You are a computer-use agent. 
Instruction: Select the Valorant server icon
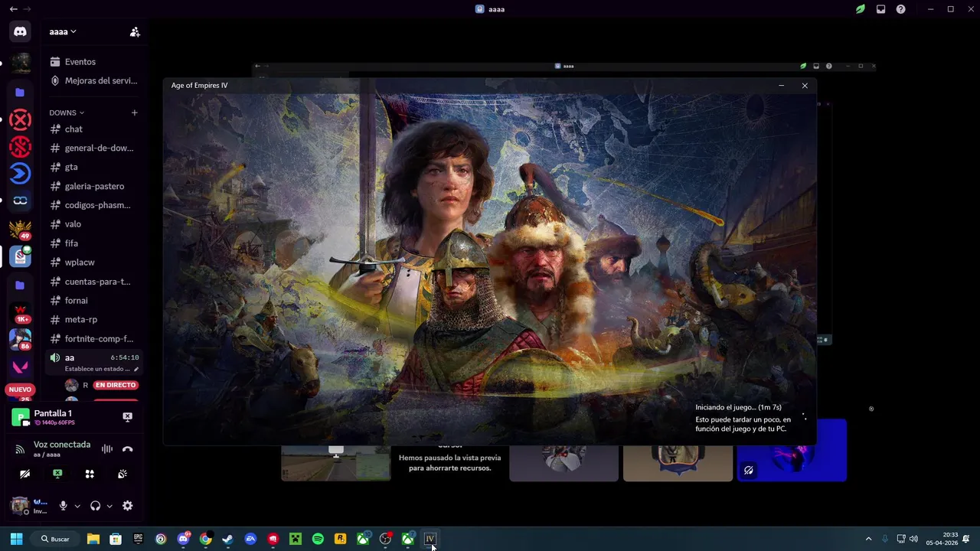[20, 367]
